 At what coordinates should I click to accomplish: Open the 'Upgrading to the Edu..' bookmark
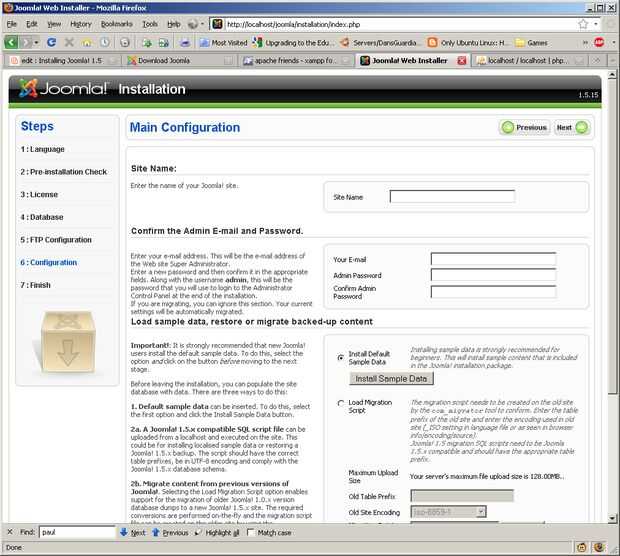point(293,43)
